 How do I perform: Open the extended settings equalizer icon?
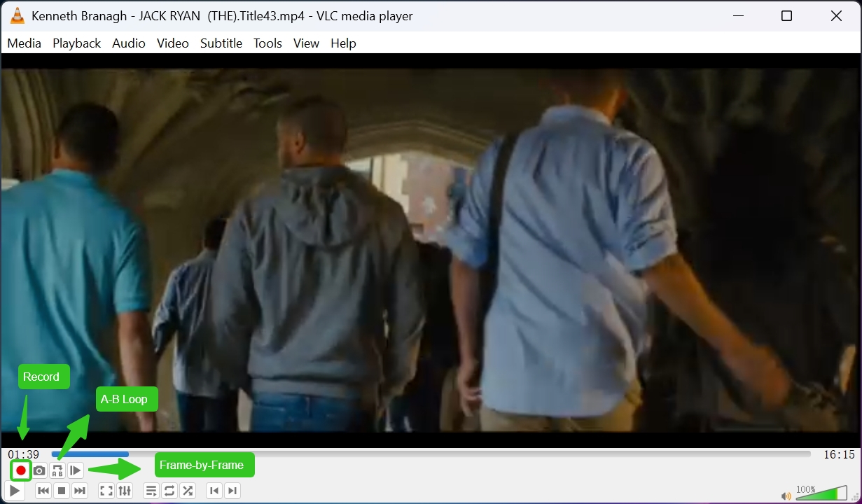click(125, 490)
